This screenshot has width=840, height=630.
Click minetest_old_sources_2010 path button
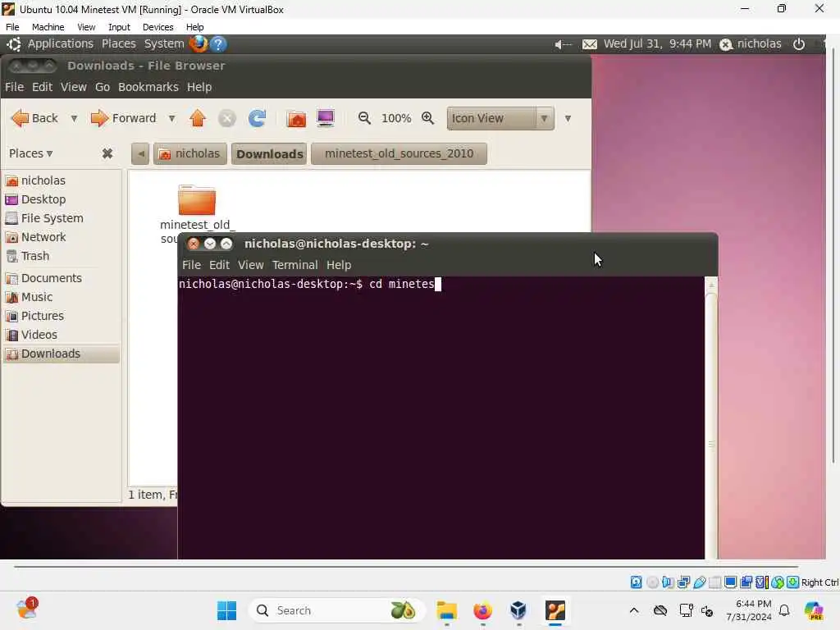click(399, 153)
